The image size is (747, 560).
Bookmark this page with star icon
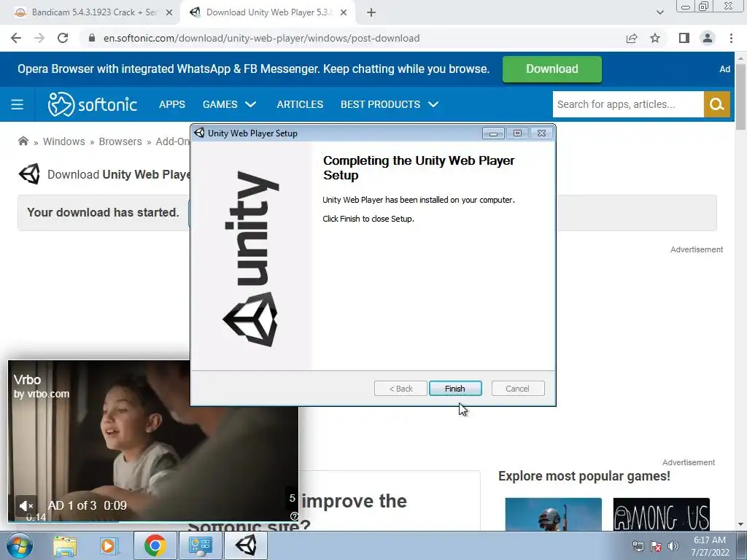655,38
